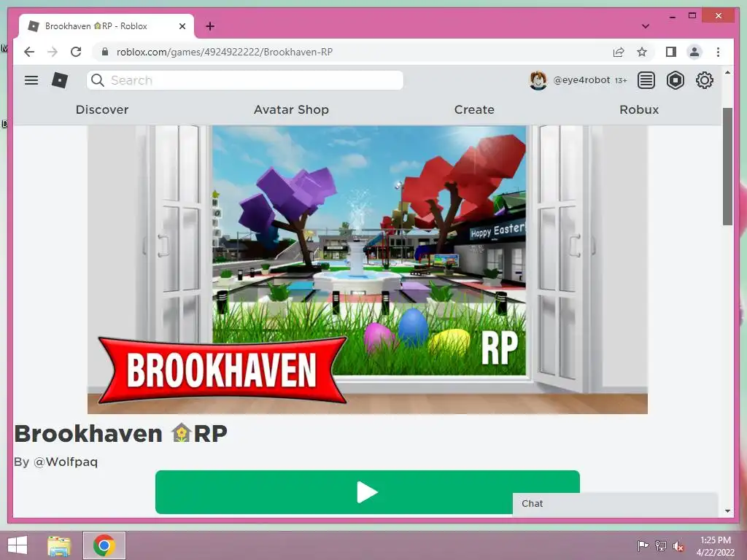Open the @Wolfpaq creator link
747x560 pixels.
pos(66,462)
